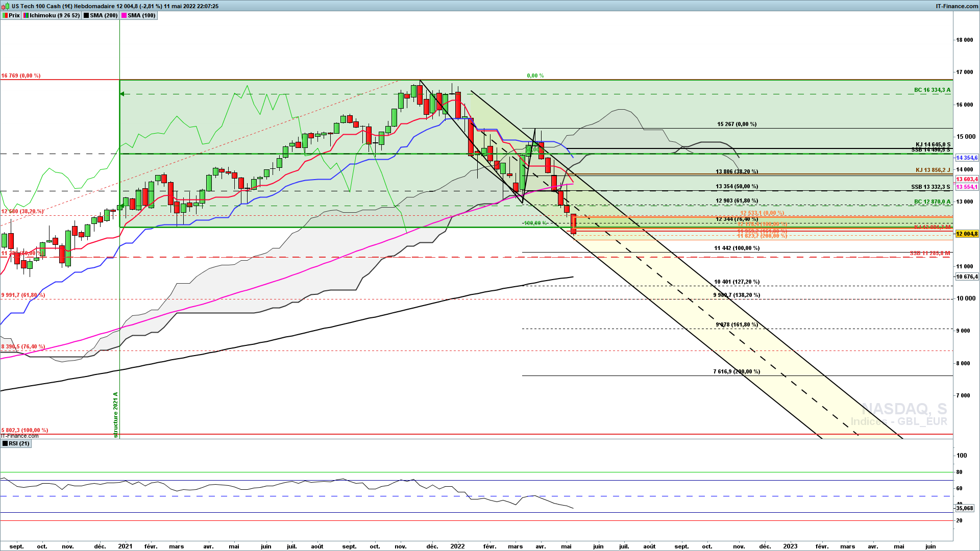The height and width of the screenshot is (551, 980).
Task: Open the SMA (200) indicator button
Action: [x=101, y=15]
